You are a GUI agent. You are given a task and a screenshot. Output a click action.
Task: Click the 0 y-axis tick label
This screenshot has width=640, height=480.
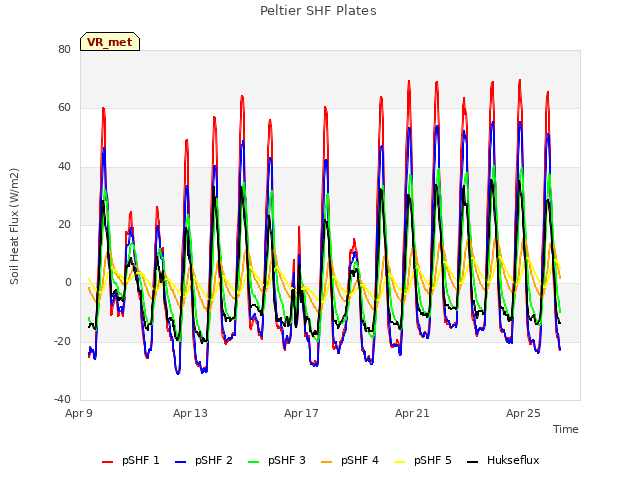(68, 283)
